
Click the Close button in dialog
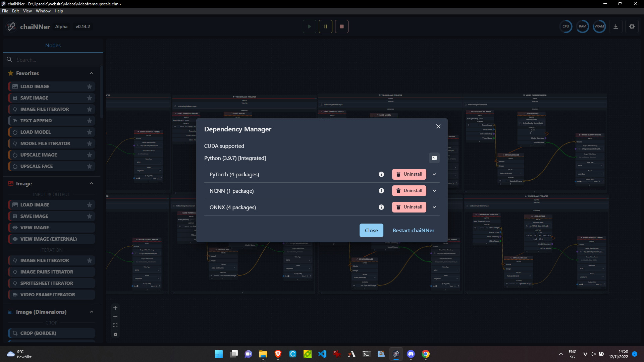[371, 230]
